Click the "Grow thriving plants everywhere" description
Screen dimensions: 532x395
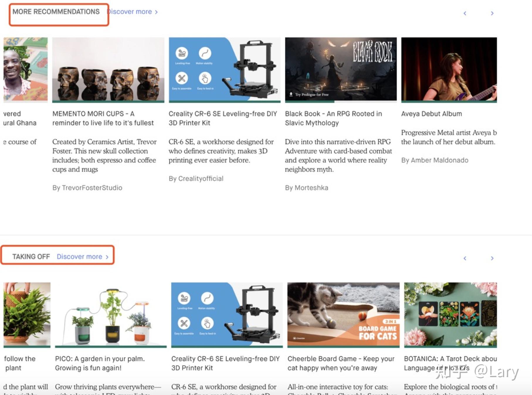tap(108, 389)
